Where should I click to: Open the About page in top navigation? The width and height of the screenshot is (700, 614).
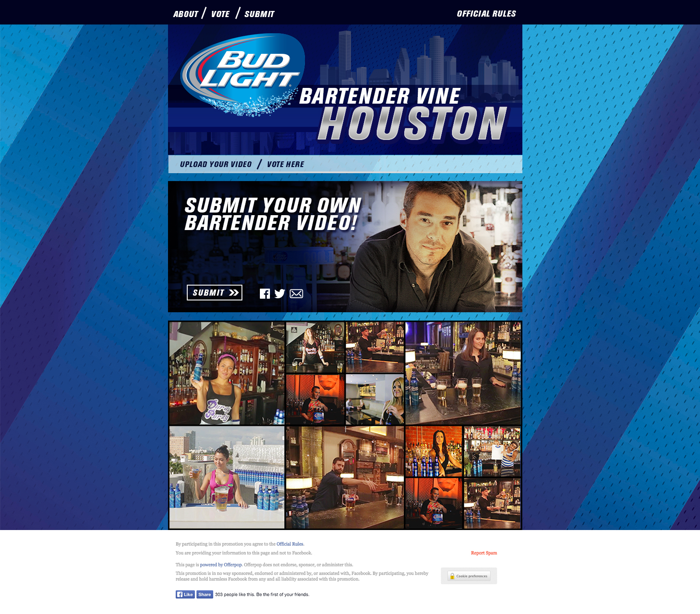(x=185, y=14)
